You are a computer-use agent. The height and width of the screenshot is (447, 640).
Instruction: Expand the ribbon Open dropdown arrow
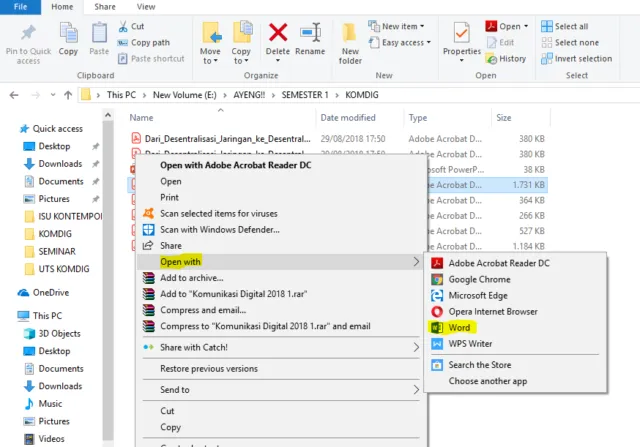coord(526,26)
